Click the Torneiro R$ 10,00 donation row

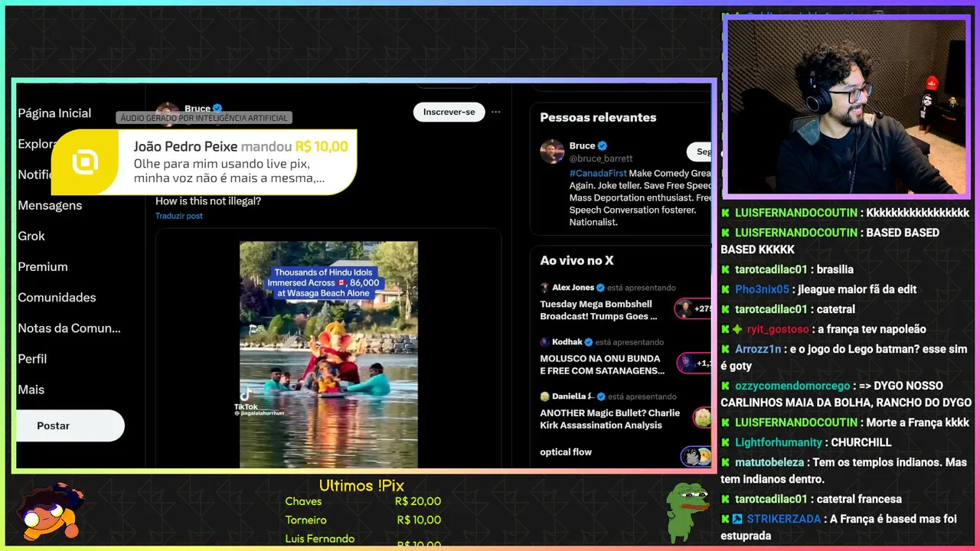(363, 520)
